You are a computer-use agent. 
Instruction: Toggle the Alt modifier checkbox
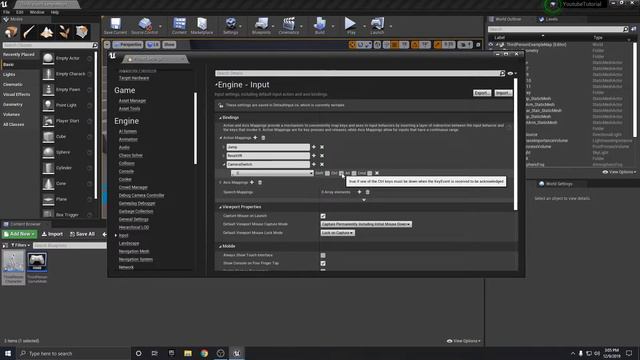[354, 173]
